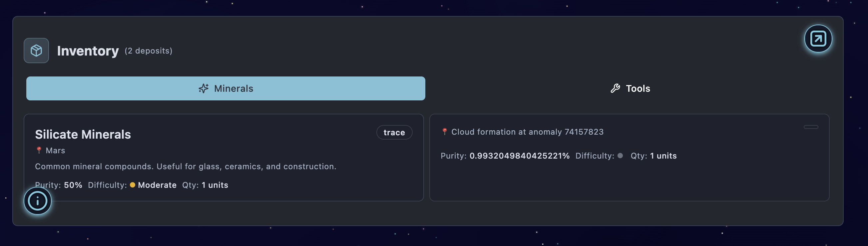Click the Inventory title text
The height and width of the screenshot is (246, 868).
(x=88, y=51)
